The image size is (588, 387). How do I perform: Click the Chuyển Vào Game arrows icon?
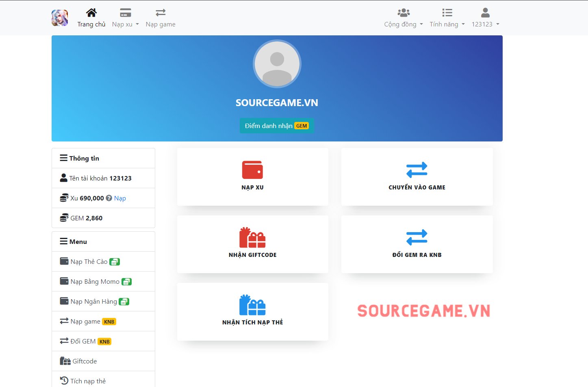417,170
